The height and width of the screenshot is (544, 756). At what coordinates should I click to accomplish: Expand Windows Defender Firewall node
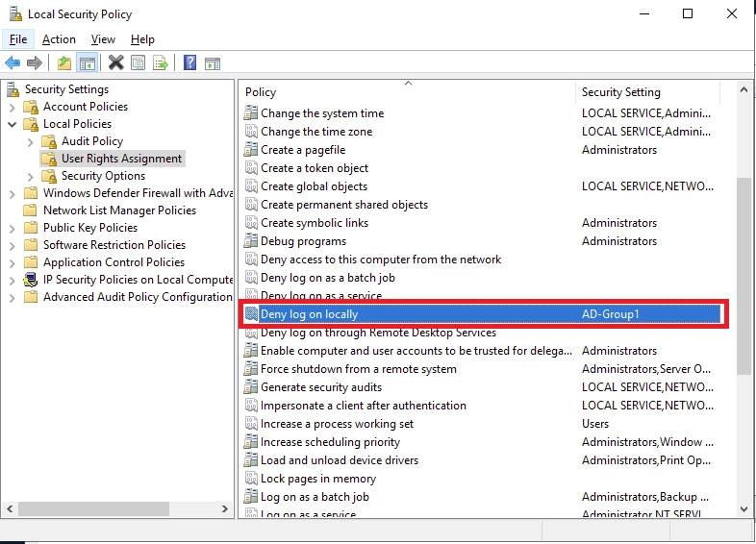[13, 194]
